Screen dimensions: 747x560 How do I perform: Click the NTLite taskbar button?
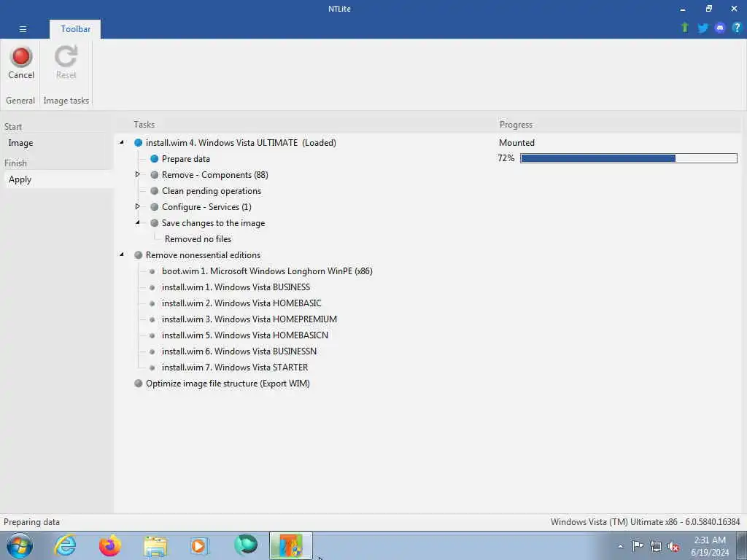(x=291, y=545)
